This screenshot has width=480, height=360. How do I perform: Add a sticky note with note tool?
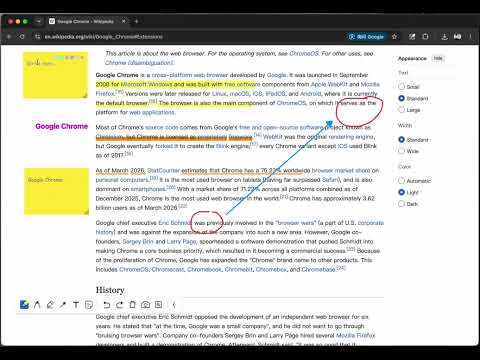click(89, 305)
